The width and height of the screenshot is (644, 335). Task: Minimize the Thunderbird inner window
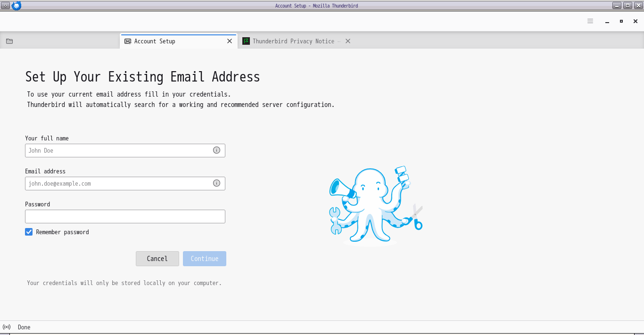click(607, 21)
